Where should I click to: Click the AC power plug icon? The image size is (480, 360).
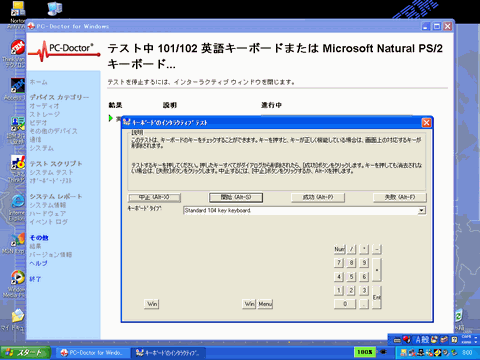pyautogui.click(x=384, y=352)
